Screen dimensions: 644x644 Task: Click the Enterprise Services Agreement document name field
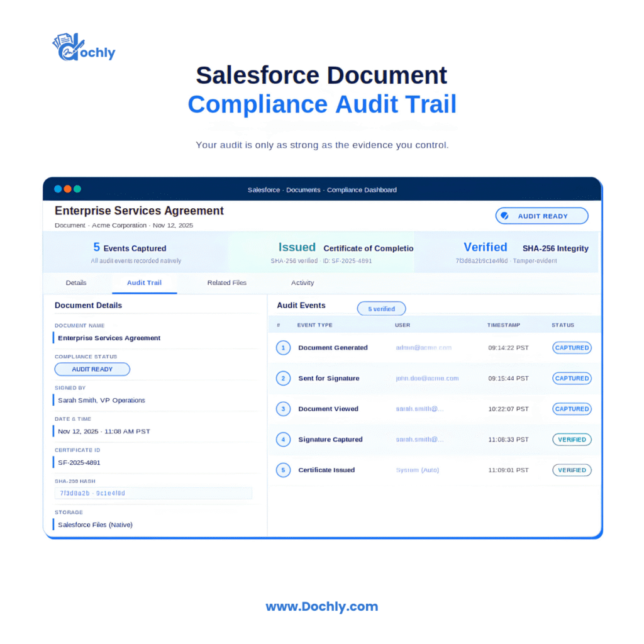(109, 338)
